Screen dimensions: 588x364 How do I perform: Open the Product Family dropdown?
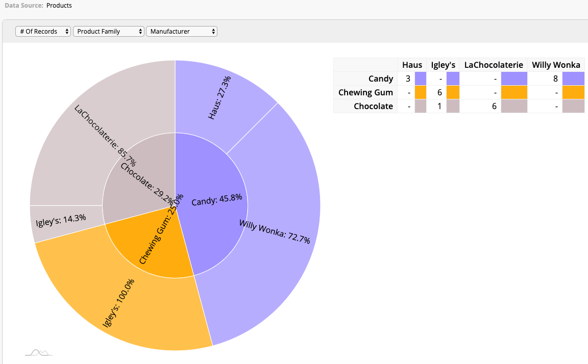click(108, 32)
